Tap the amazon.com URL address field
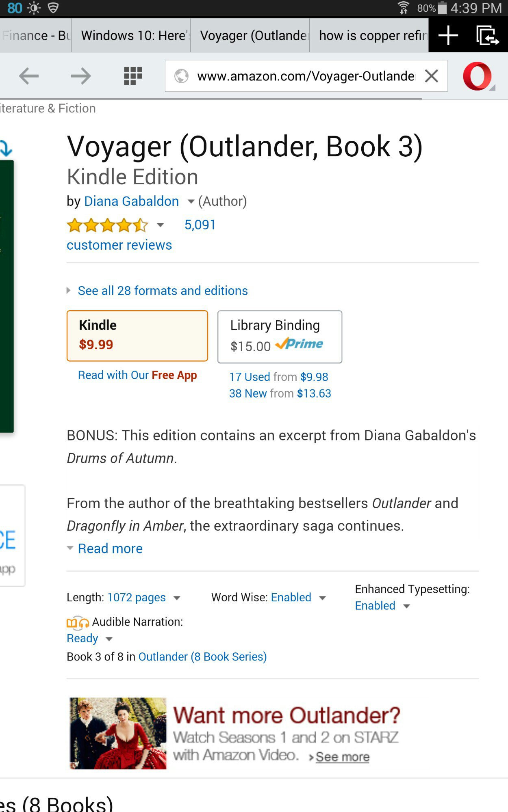This screenshot has height=812, width=508. coord(305,76)
